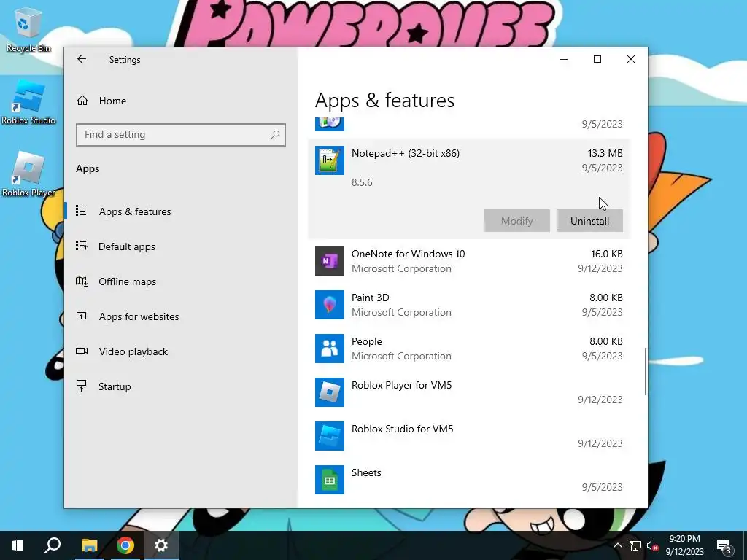The height and width of the screenshot is (560, 747).
Task: Select 'OneNote for Windows 10' entry
Action: point(469,261)
